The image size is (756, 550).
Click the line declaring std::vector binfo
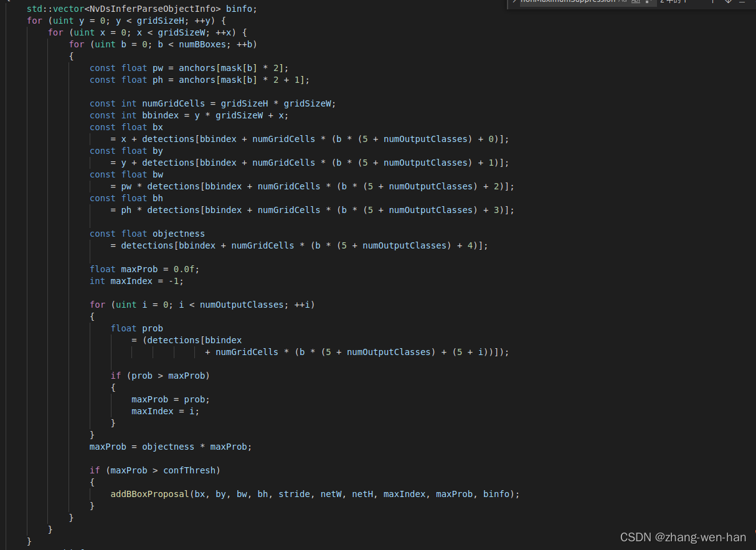141,9
